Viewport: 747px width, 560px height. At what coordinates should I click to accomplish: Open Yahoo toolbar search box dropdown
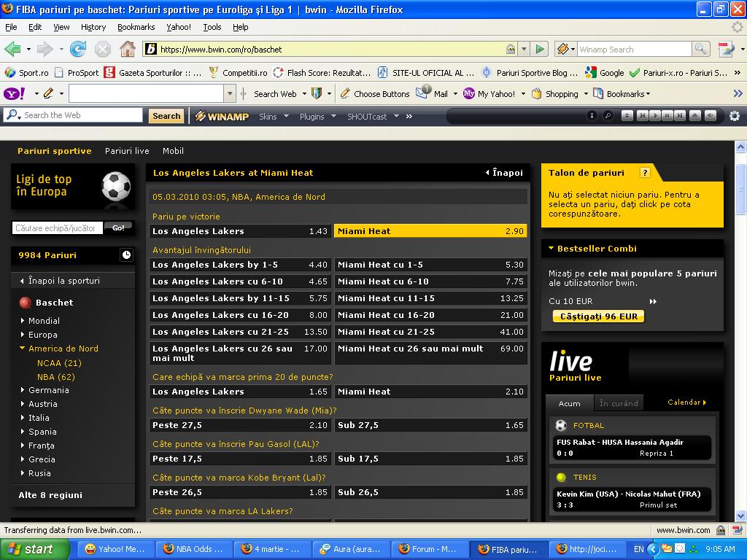[230, 94]
